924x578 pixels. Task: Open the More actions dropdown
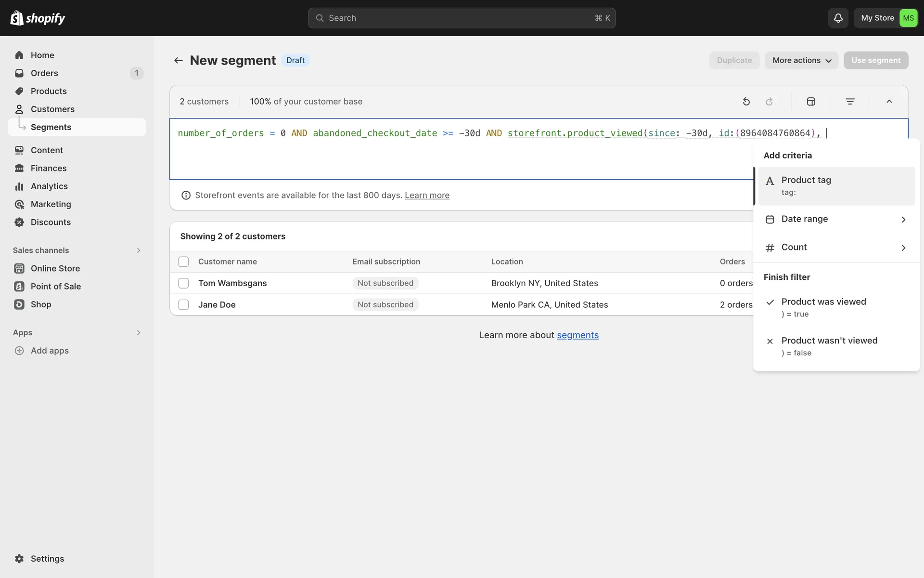[x=801, y=60]
